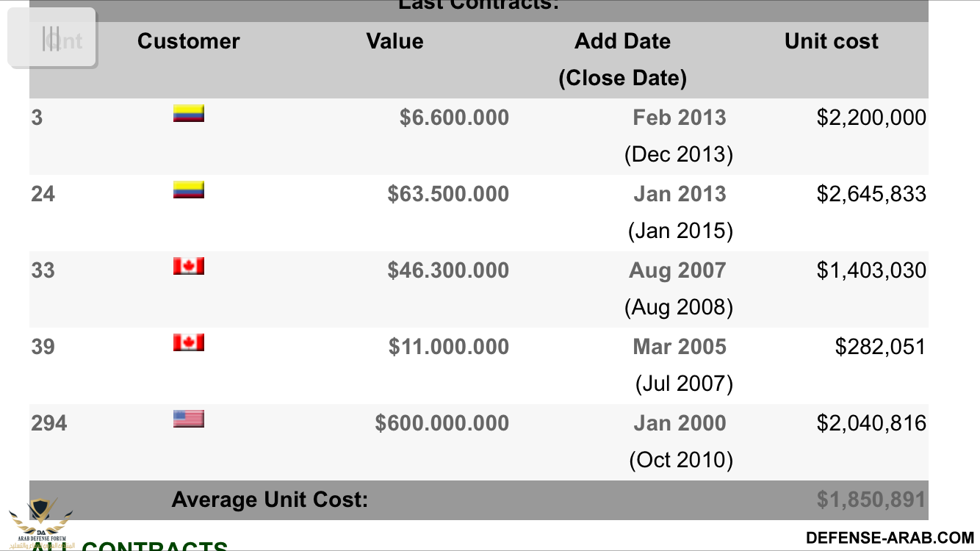Click the Jan 2000 add date
980x551 pixels.
[679, 423]
